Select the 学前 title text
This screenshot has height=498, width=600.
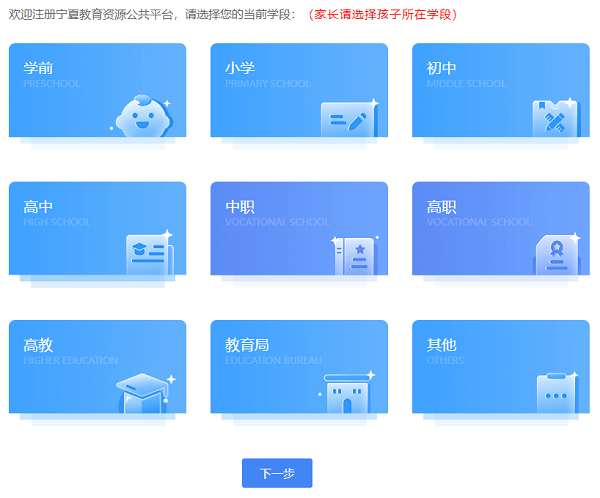pyautogui.click(x=38, y=68)
